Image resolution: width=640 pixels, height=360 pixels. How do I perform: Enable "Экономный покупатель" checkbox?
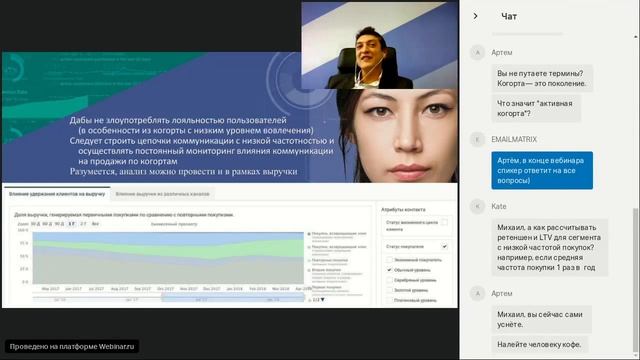coord(389,260)
